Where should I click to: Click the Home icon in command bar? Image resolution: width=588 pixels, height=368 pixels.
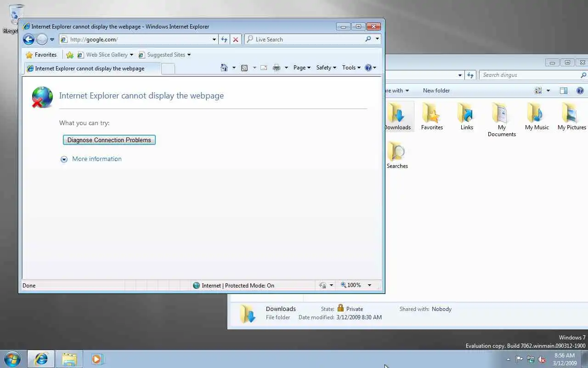(224, 68)
